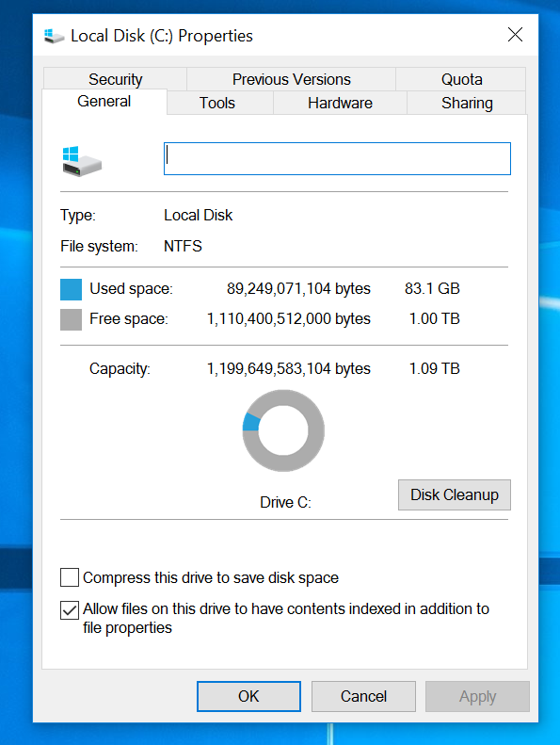This screenshot has width=560, height=745.
Task: Select the Quota tab
Action: [x=461, y=79]
